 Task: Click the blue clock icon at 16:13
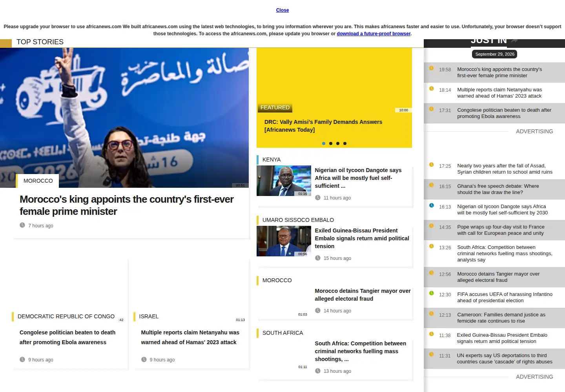pyautogui.click(x=432, y=205)
